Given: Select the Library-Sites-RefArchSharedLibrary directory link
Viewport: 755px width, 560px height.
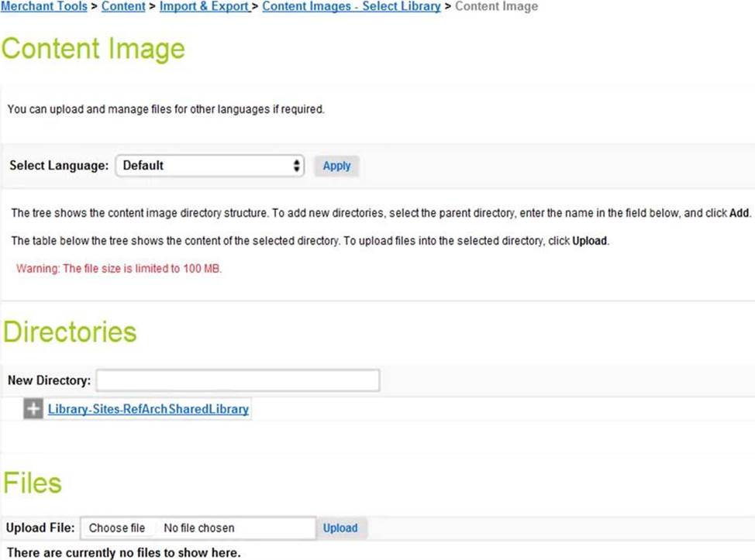Looking at the screenshot, I should click(148, 409).
